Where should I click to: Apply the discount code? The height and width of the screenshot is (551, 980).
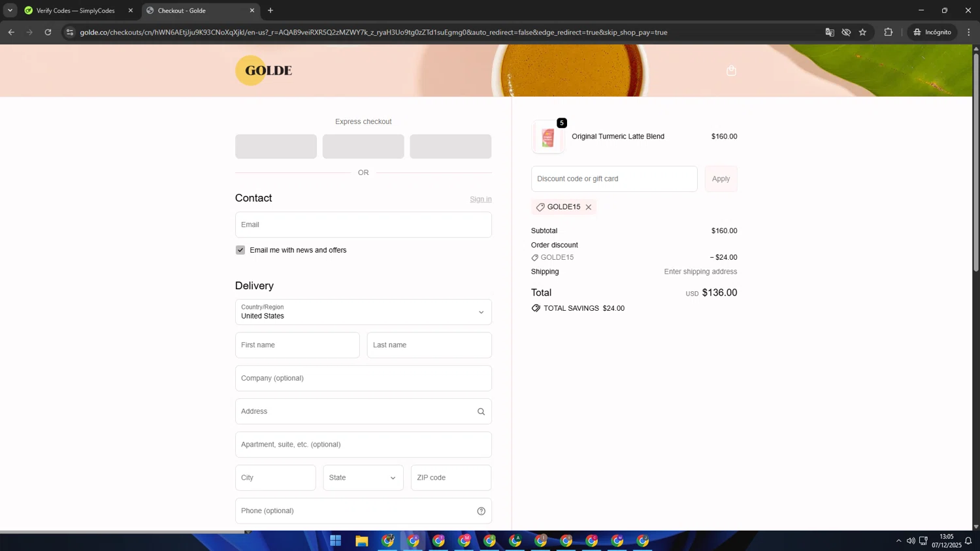point(721,179)
